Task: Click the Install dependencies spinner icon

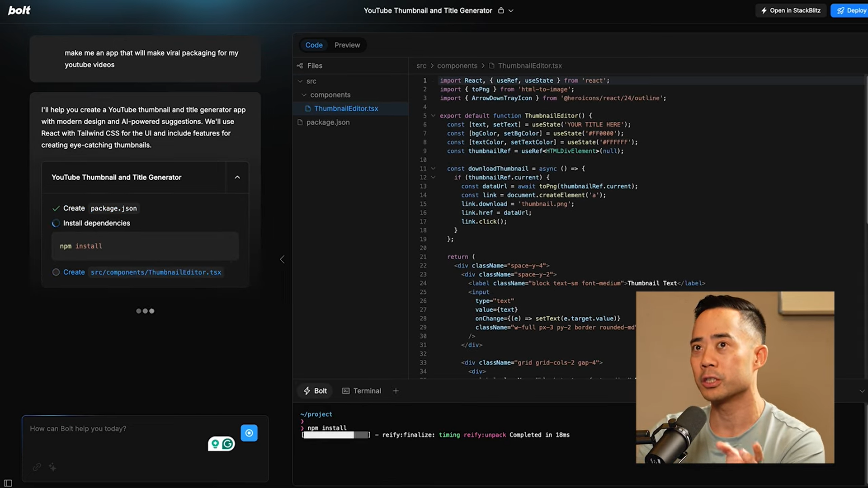Action: point(56,223)
